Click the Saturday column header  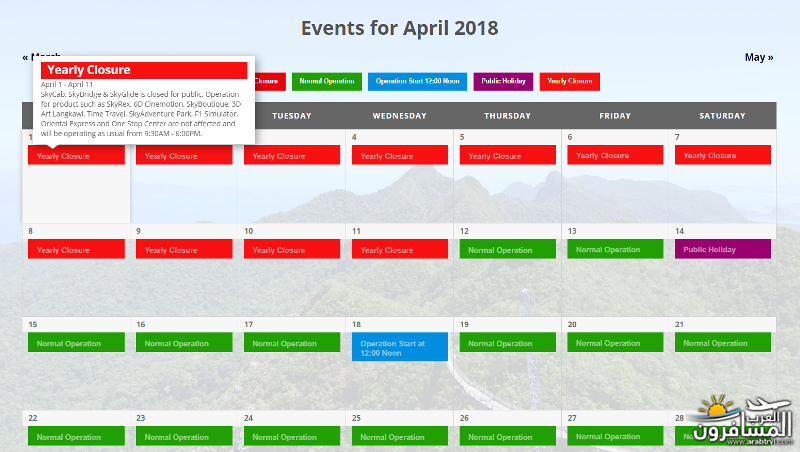722,116
